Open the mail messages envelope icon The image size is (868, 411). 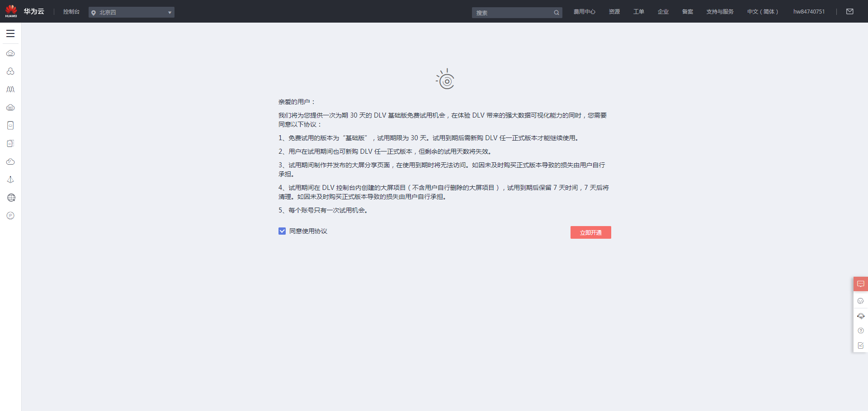[x=850, y=12]
